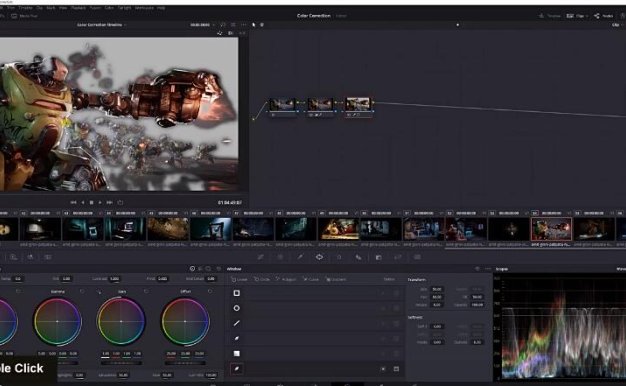This screenshot has width=626, height=386.
Task: Select the red-outlined clip thumbnail
Action: [x=551, y=229]
